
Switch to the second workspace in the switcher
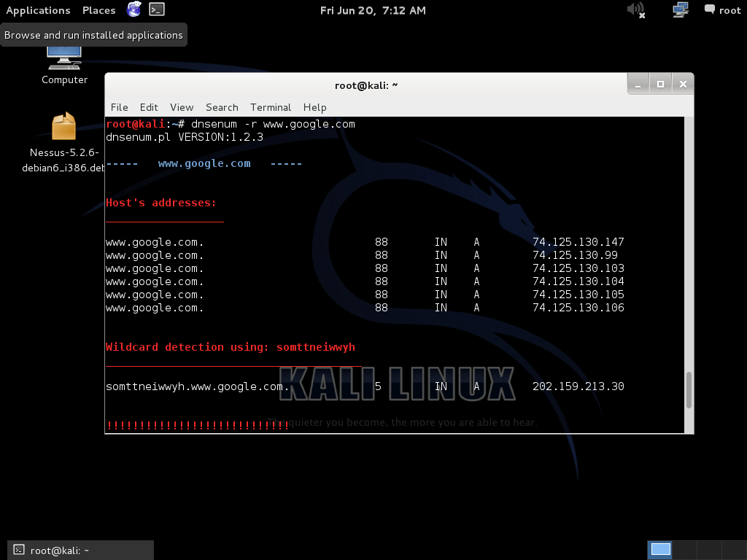tap(685, 550)
